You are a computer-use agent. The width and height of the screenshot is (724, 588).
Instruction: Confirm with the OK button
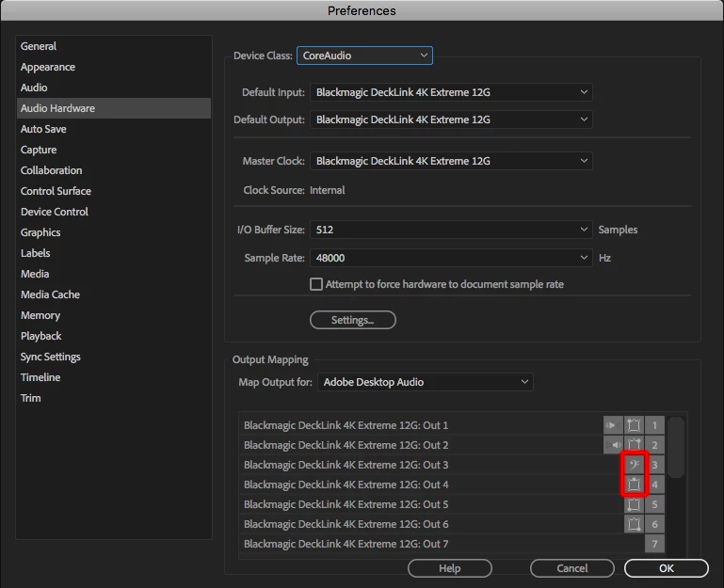pos(667,568)
